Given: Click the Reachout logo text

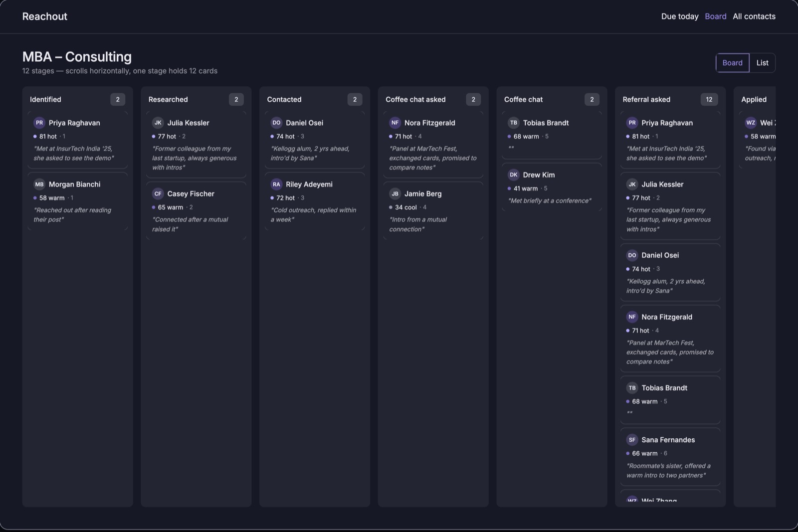Looking at the screenshot, I should pos(44,16).
